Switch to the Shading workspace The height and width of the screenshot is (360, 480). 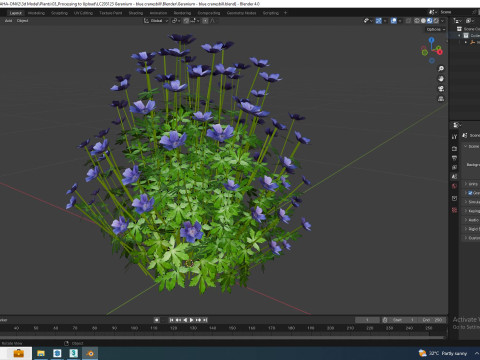tap(136, 13)
